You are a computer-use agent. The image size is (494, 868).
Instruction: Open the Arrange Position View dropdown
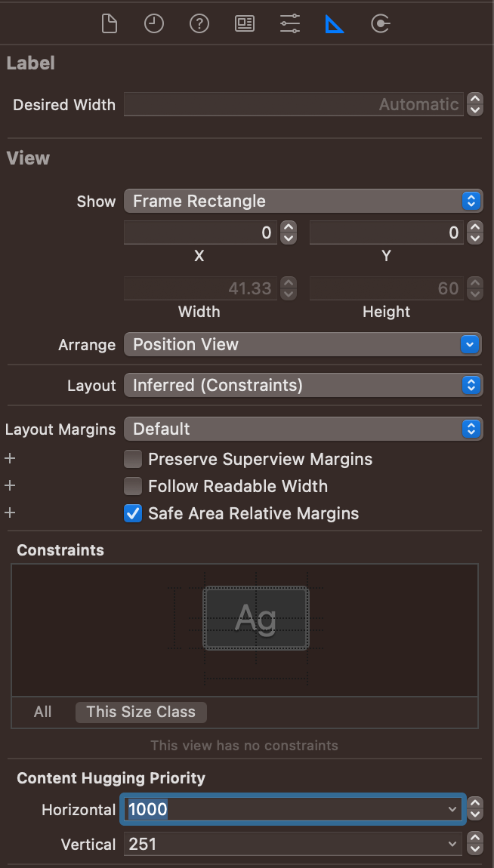(302, 344)
